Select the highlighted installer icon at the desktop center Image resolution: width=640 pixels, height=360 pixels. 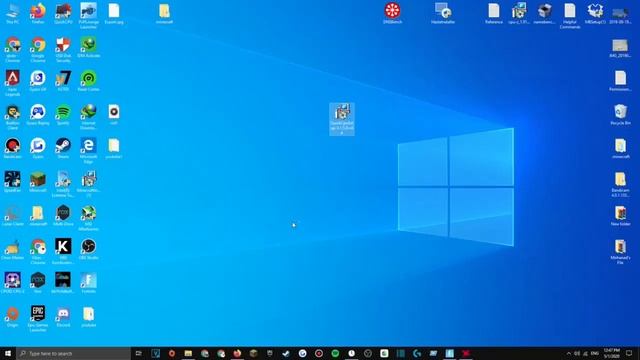[342, 119]
